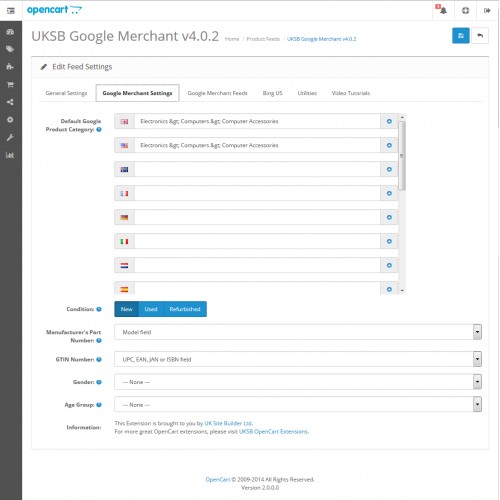The width and height of the screenshot is (500, 500).
Task: Click plus icon on UK flag category row
Action: click(389, 121)
